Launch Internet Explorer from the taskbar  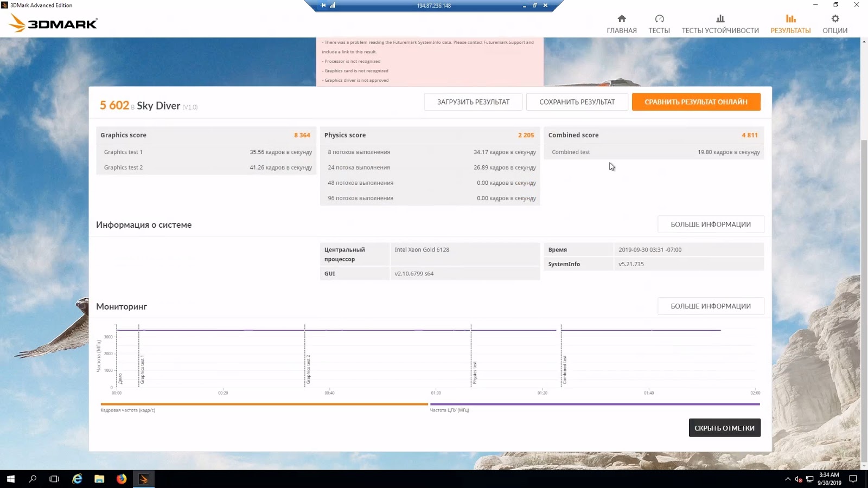pyautogui.click(x=77, y=479)
